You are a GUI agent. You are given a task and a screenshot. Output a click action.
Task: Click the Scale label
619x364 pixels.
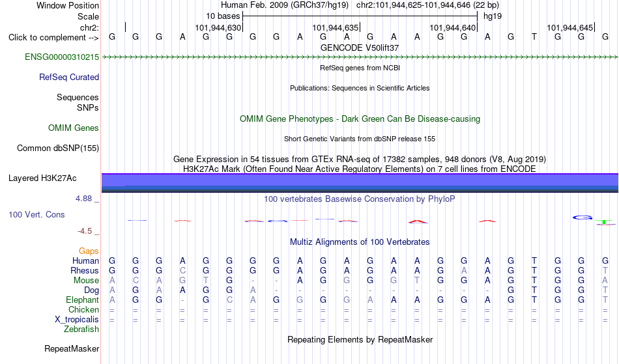pyautogui.click(x=88, y=16)
